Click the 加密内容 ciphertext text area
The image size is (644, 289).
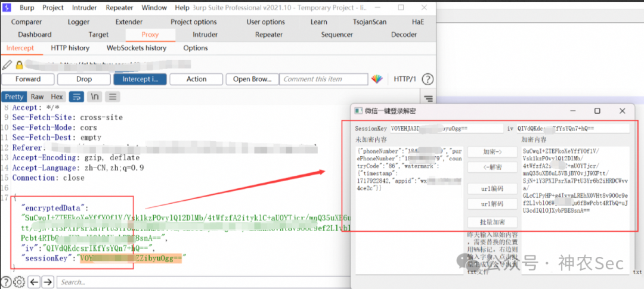(575, 210)
